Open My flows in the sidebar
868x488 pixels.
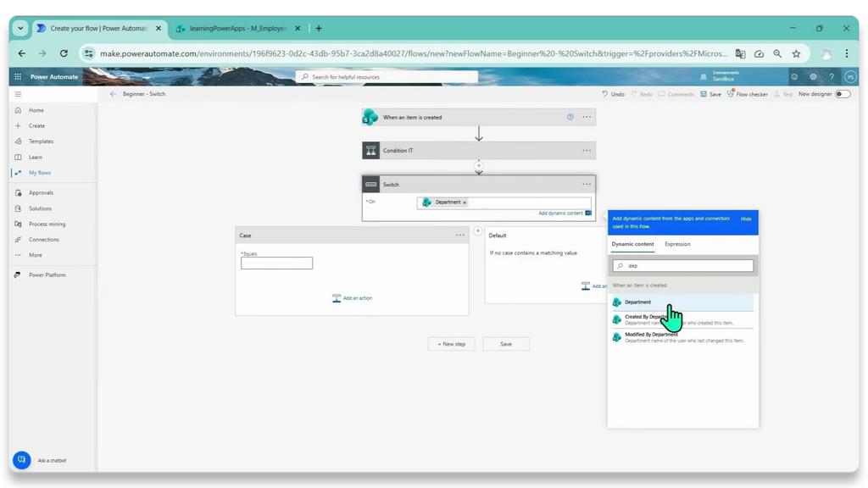coord(40,173)
